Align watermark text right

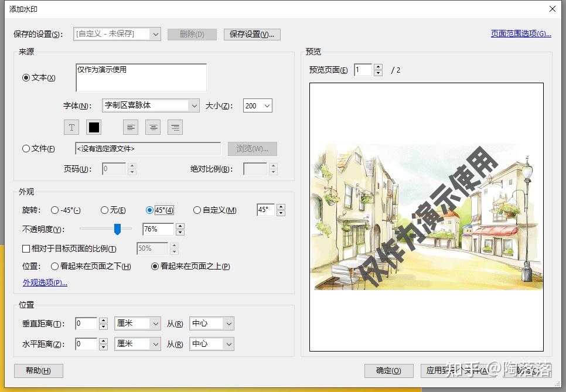click(175, 127)
